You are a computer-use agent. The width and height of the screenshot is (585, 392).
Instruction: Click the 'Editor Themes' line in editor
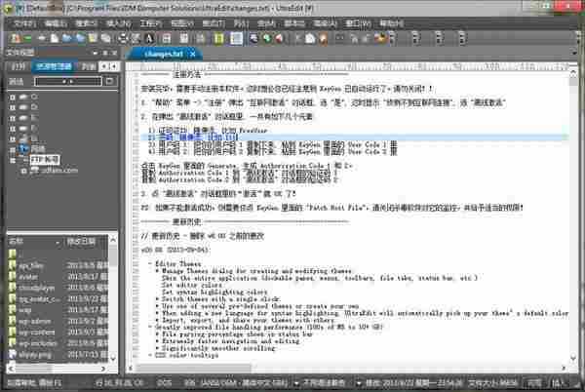(x=178, y=263)
